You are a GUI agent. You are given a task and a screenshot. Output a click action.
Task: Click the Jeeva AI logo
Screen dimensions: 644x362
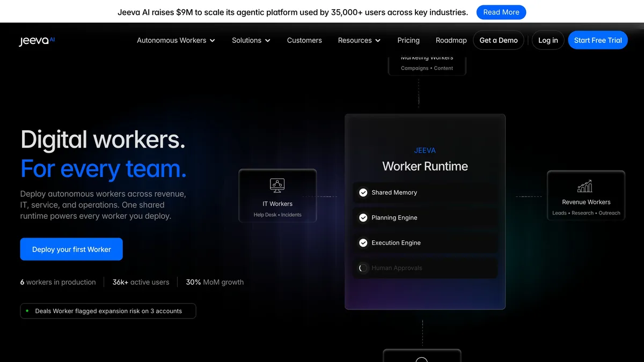37,41
